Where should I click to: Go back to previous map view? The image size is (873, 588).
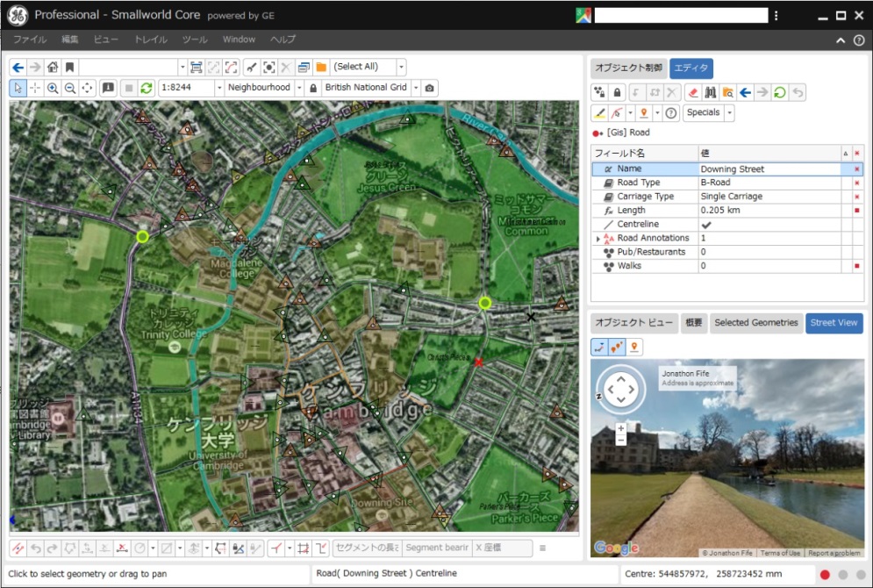point(18,68)
